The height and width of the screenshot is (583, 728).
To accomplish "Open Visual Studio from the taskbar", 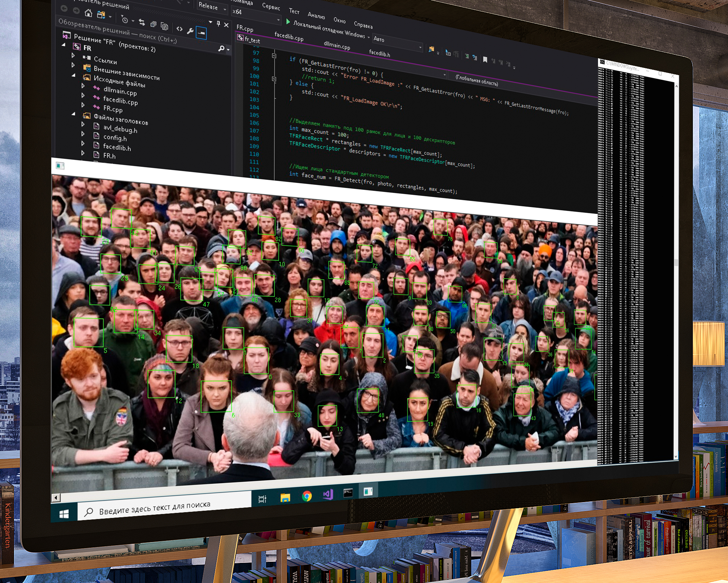I will pos(328,495).
